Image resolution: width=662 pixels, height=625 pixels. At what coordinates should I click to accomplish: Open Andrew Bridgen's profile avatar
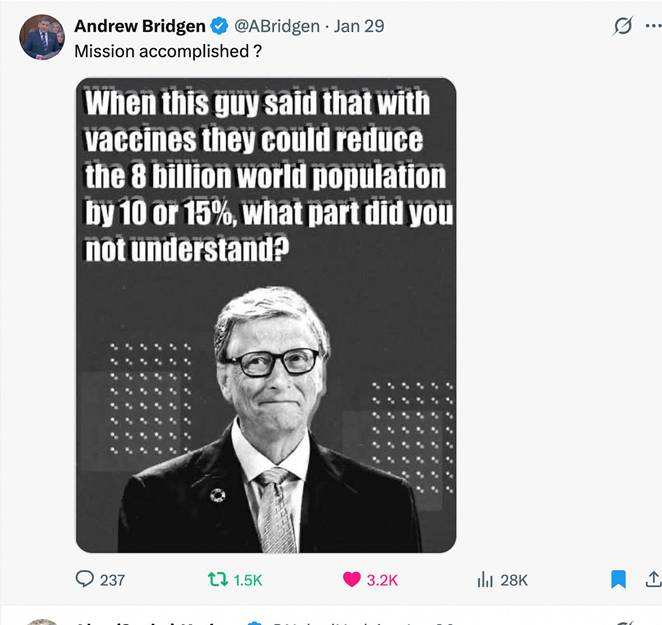42,37
